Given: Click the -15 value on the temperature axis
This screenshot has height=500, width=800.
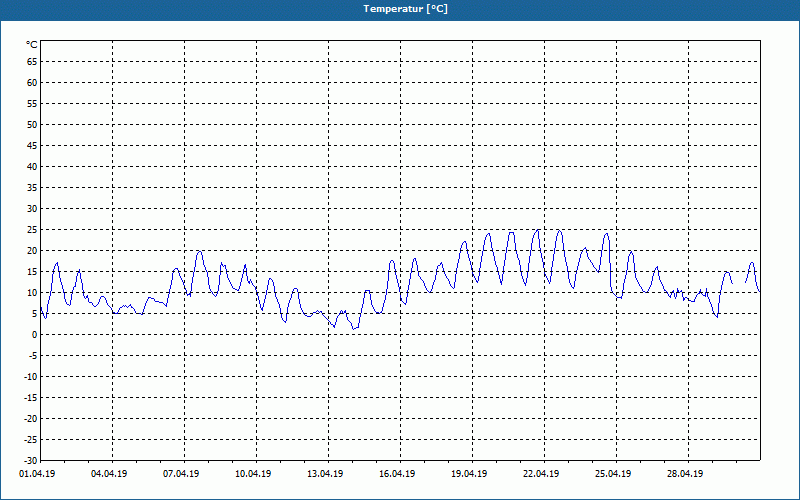Looking at the screenshot, I should [x=30, y=397].
